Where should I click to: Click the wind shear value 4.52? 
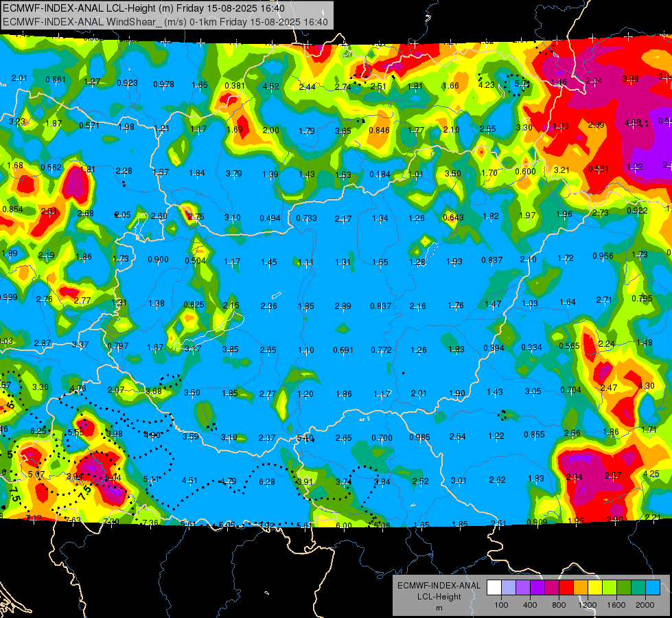(271, 87)
